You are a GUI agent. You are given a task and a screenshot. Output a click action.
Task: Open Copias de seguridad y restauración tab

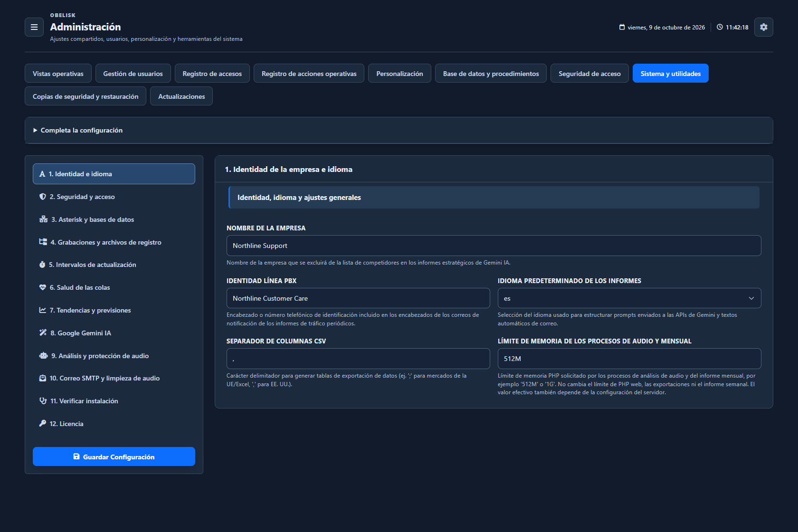pyautogui.click(x=85, y=96)
